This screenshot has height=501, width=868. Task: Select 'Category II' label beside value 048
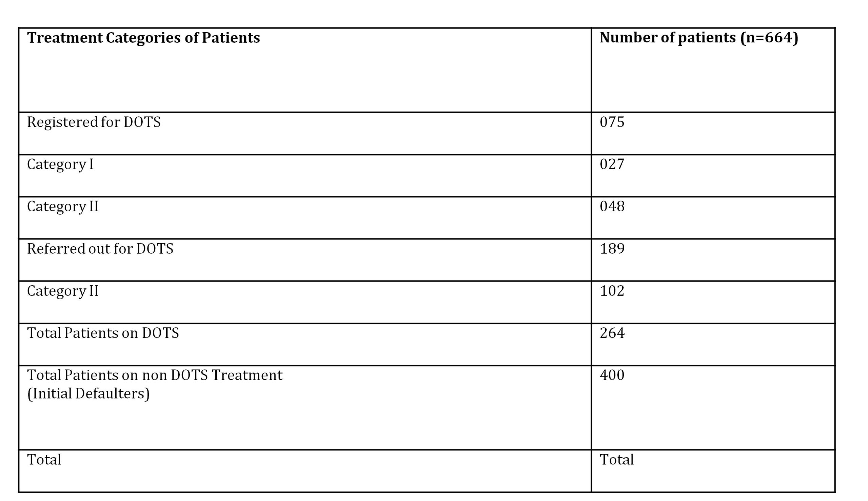tap(63, 207)
